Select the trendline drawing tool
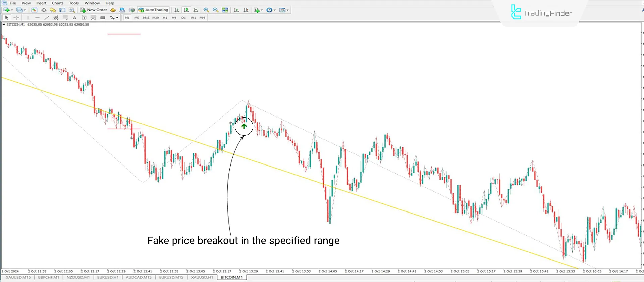Screen dimensions: 644x282 (47, 18)
